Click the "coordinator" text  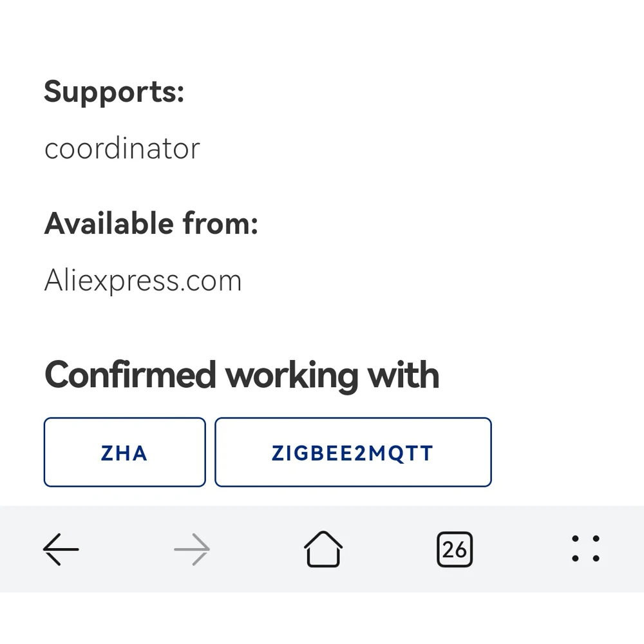[122, 149]
